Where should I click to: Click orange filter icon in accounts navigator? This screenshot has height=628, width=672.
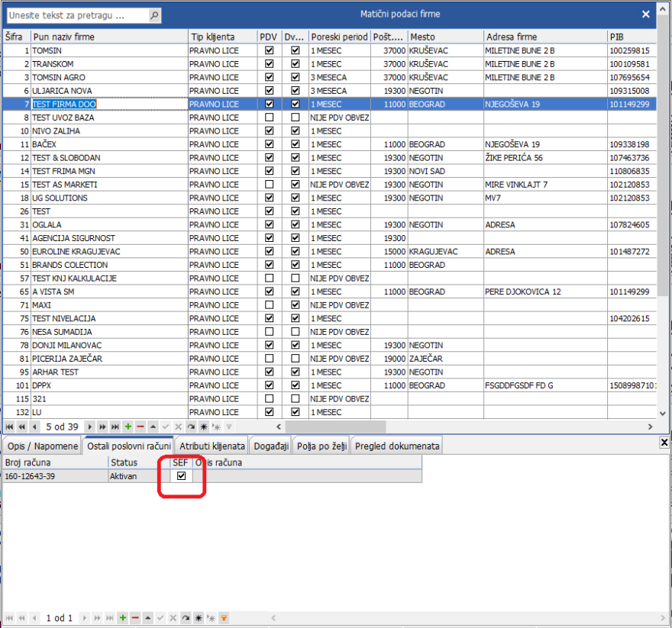[x=224, y=617]
